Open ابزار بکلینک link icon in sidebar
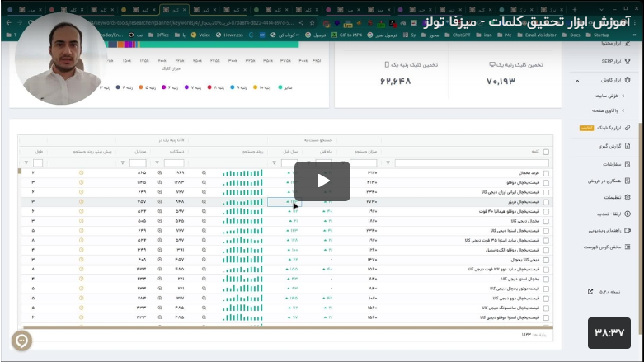This screenshot has width=644, height=362. coord(628,128)
